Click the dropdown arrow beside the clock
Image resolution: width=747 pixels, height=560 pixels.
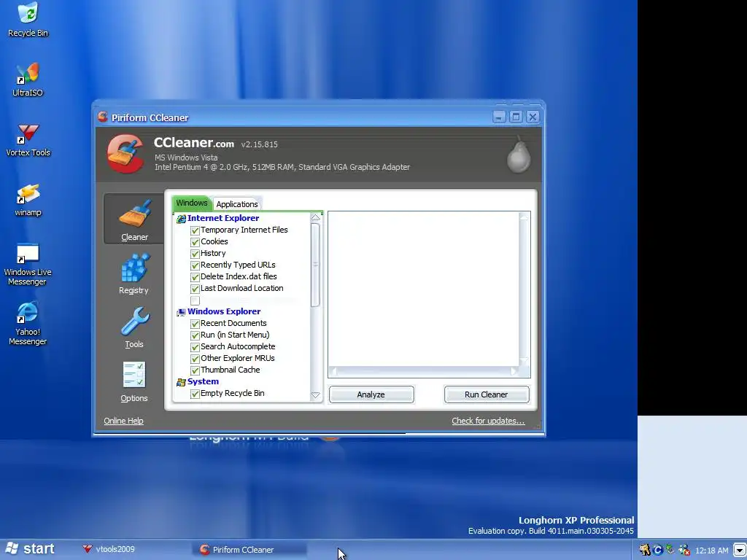(740, 550)
